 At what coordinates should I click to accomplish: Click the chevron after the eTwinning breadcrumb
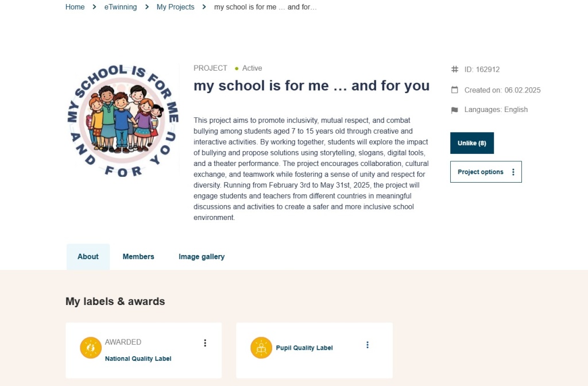click(147, 7)
